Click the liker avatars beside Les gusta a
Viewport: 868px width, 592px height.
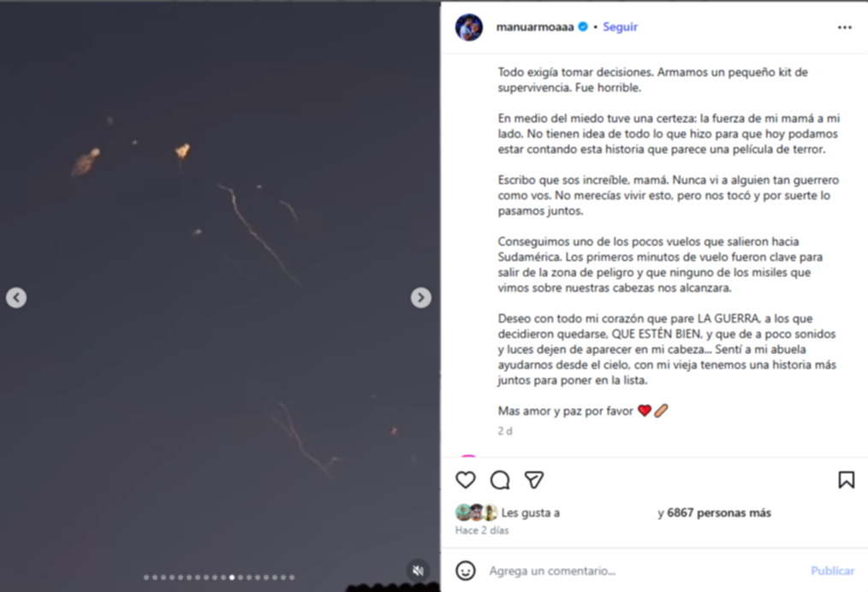(476, 513)
